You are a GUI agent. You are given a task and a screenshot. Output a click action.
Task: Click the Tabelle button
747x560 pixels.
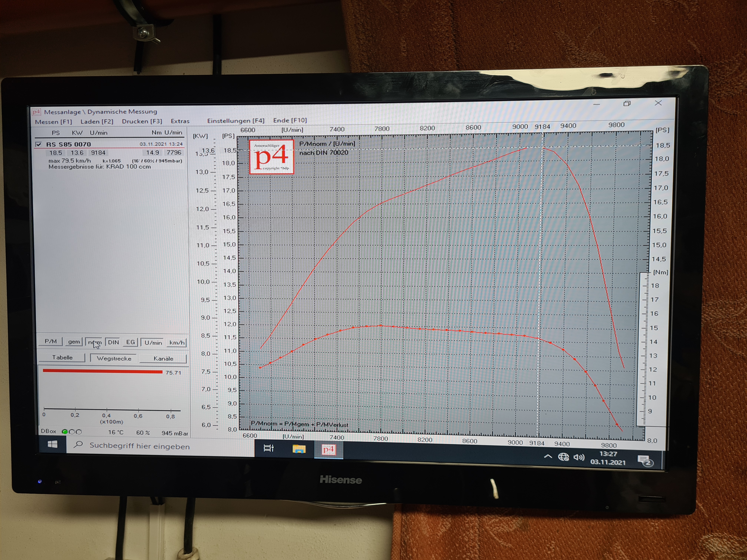pos(62,357)
